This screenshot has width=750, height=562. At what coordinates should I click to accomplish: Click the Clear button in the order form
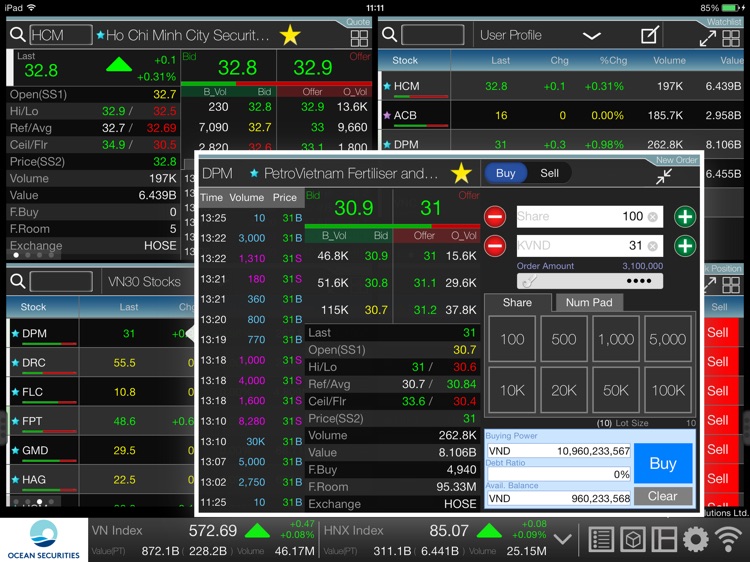point(663,496)
